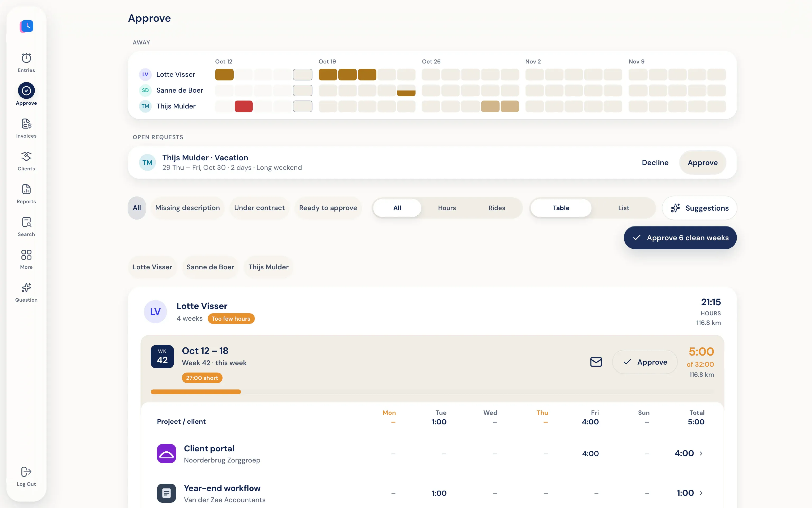Click the Too few hours badge
The height and width of the screenshot is (508, 812).
(231, 319)
